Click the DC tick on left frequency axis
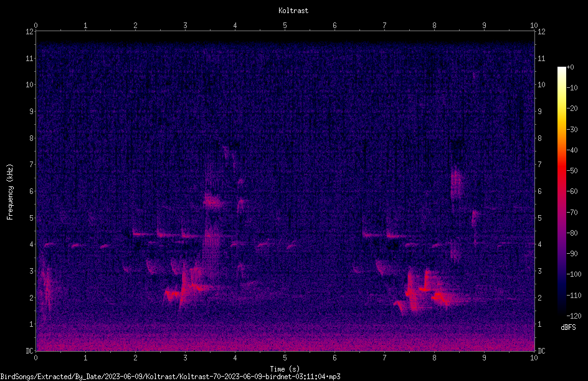Image resolution: width=588 pixels, height=381 pixels. point(29,351)
